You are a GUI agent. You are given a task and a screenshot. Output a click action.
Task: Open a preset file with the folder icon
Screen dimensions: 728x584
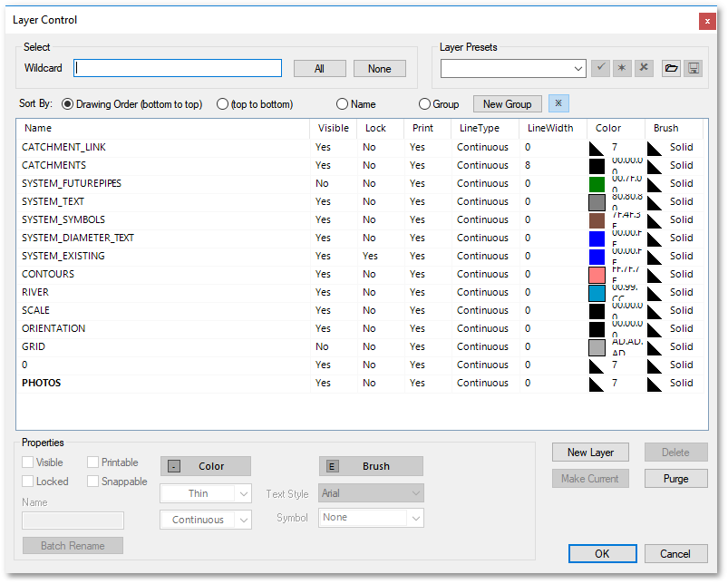click(672, 68)
